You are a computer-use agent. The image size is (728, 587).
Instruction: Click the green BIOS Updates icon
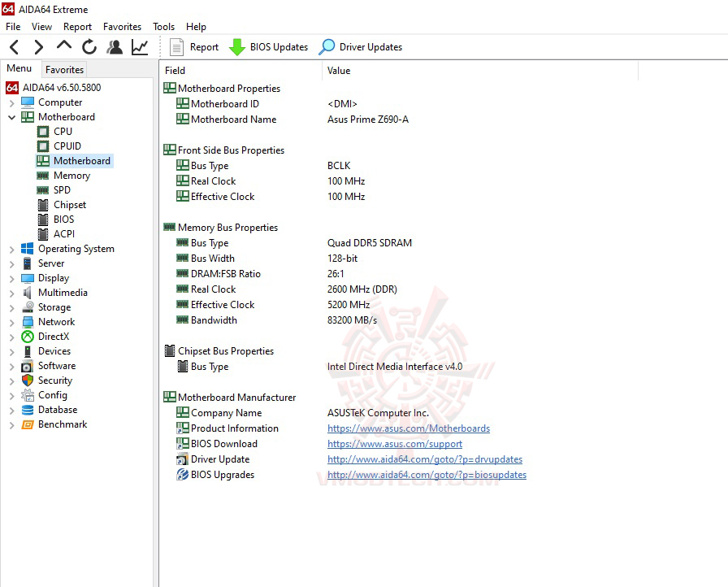pos(238,46)
